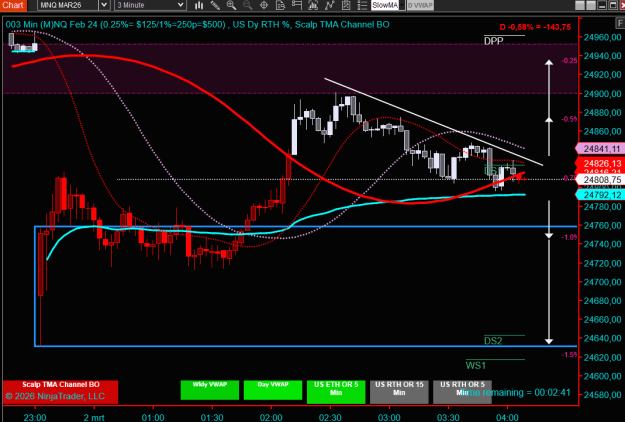
Task: Open the Strategies icon
Action: point(346,5)
